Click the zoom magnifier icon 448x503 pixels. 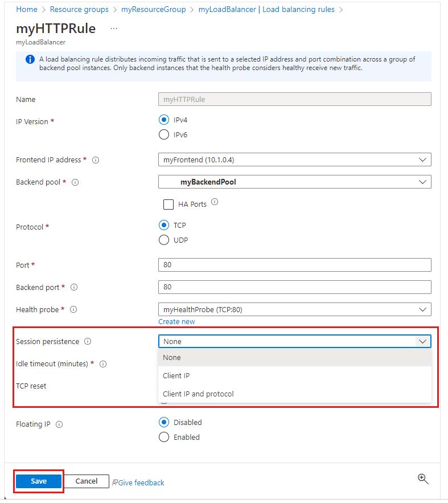[423, 479]
